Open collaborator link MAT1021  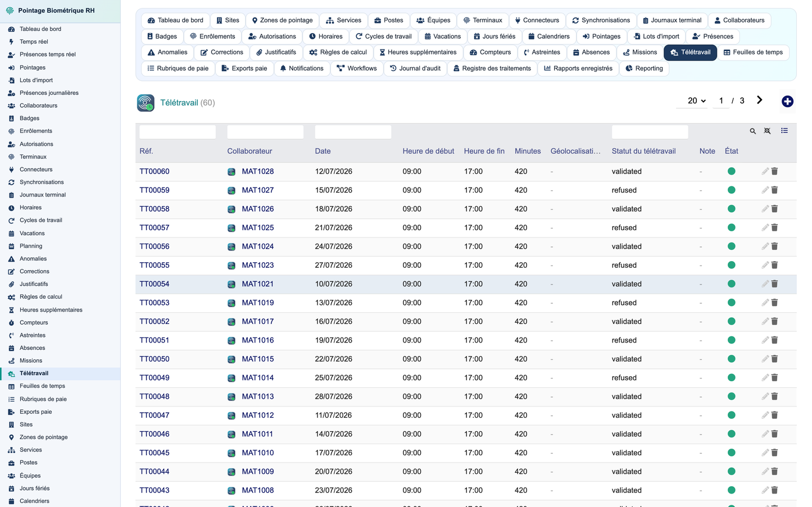pyautogui.click(x=258, y=284)
